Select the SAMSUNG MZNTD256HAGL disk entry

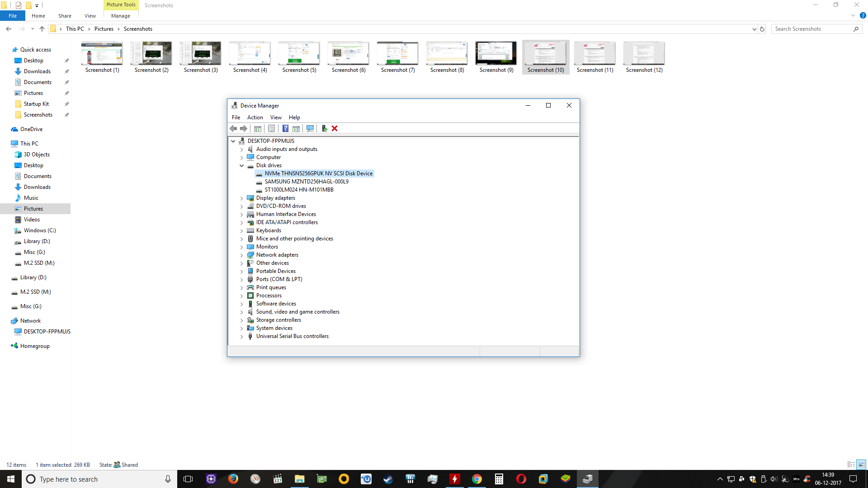[307, 181]
